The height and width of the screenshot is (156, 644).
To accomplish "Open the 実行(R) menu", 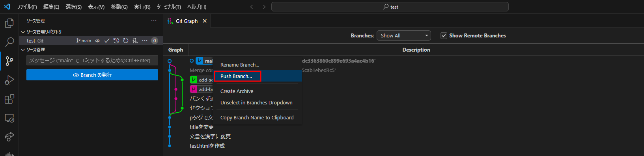I will click(x=142, y=7).
